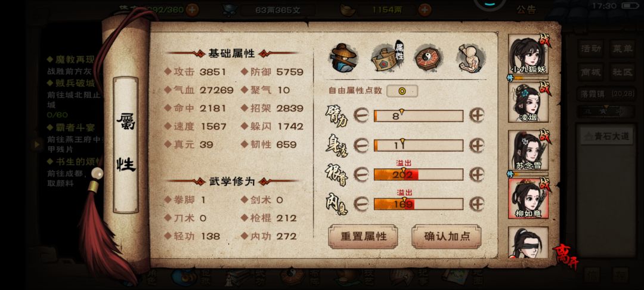The height and width of the screenshot is (290, 644).
Task: Increase 身法 with the plus button
Action: click(477, 145)
